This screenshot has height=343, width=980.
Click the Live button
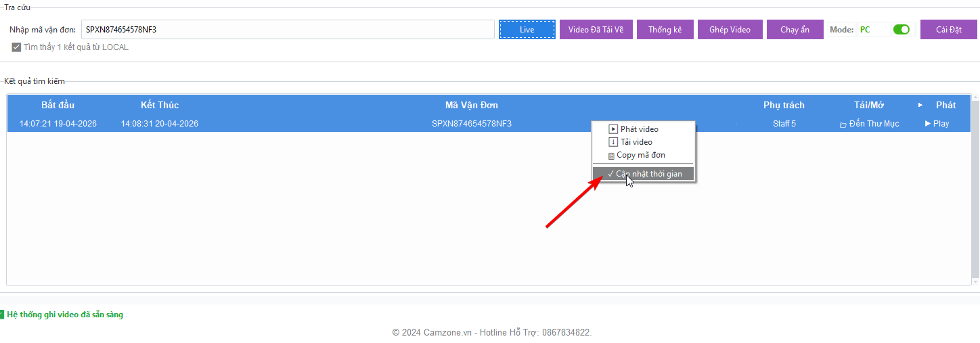527,30
